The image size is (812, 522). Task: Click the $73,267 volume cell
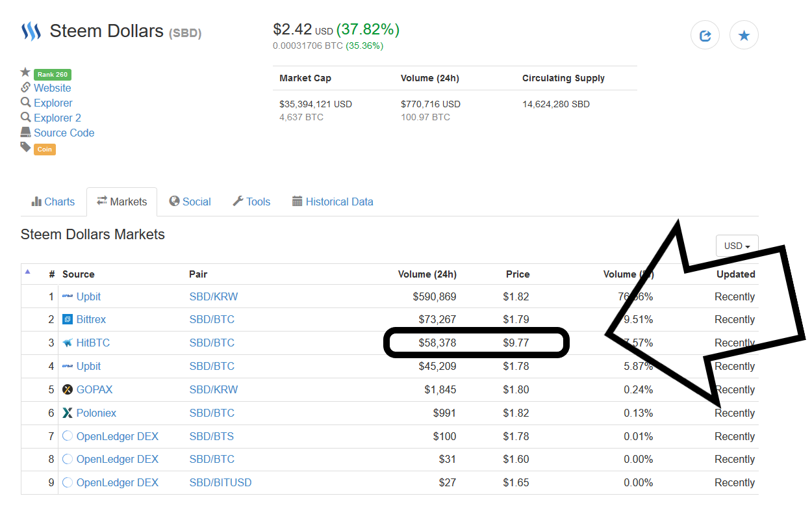(437, 319)
